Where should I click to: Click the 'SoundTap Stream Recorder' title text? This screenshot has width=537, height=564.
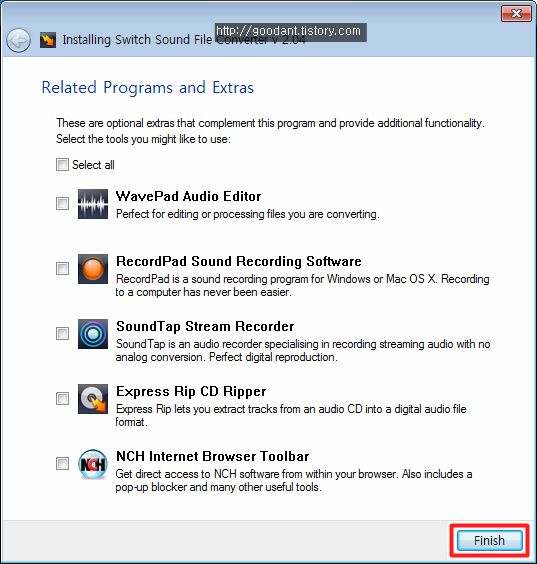(205, 327)
